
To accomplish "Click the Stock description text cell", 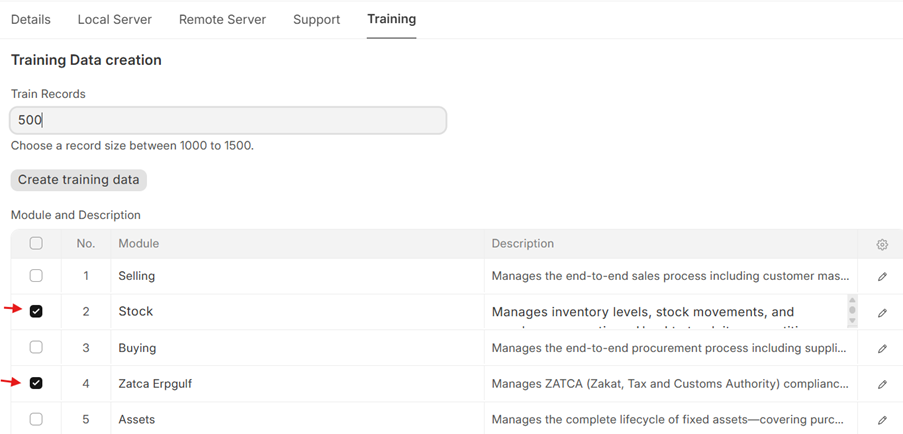I will tap(665, 312).
